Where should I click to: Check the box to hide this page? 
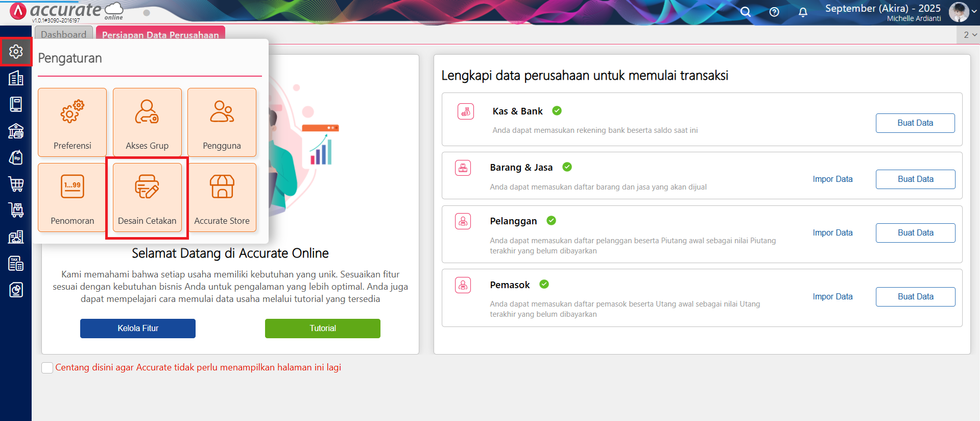click(47, 368)
